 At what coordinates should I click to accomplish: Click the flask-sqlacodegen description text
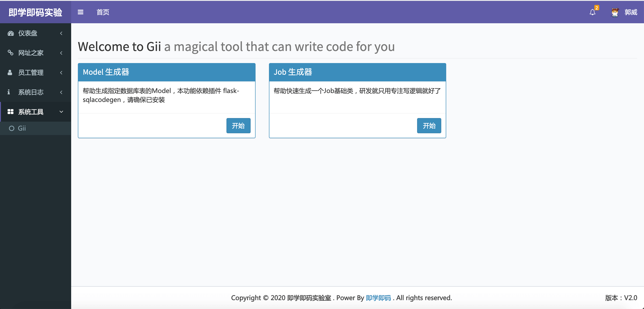pos(161,95)
